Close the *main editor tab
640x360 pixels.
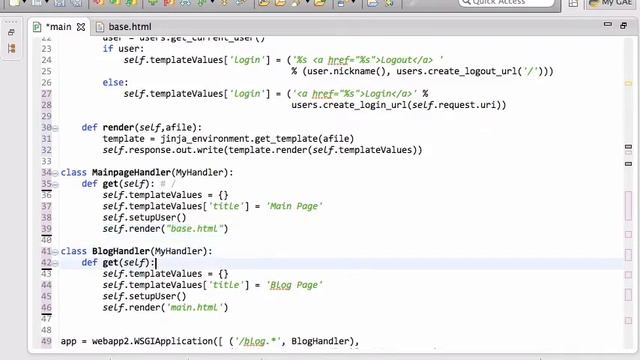pyautogui.click(x=81, y=27)
